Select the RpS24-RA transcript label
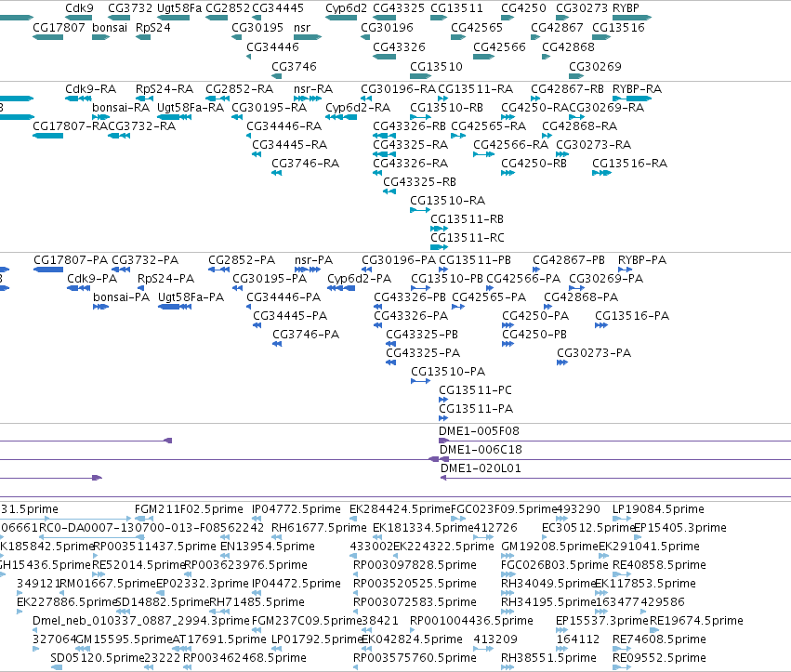791x672 pixels. tap(165, 89)
